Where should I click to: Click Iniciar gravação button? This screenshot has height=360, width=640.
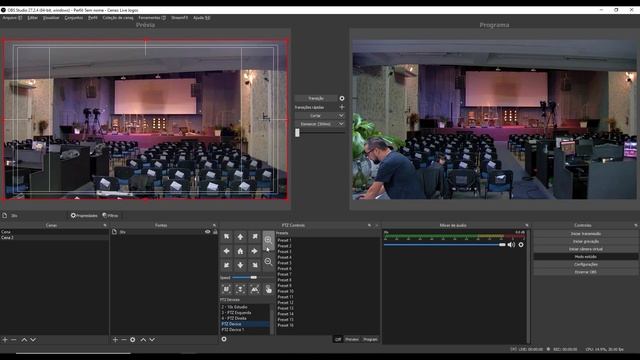(586, 242)
